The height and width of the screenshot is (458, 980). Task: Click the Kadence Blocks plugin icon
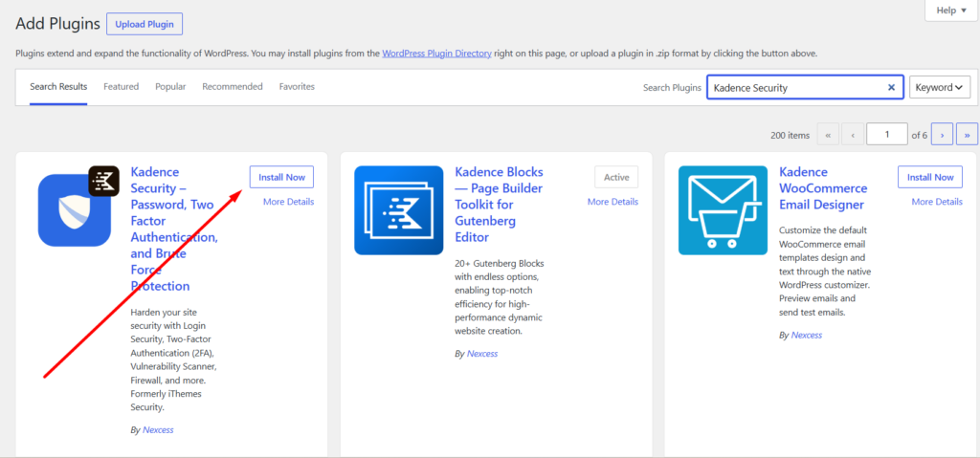coord(399,210)
